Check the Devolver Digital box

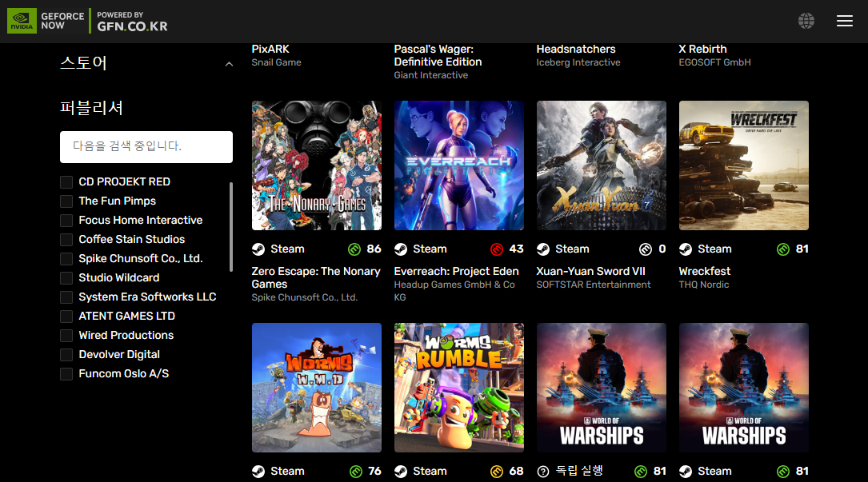click(x=66, y=355)
